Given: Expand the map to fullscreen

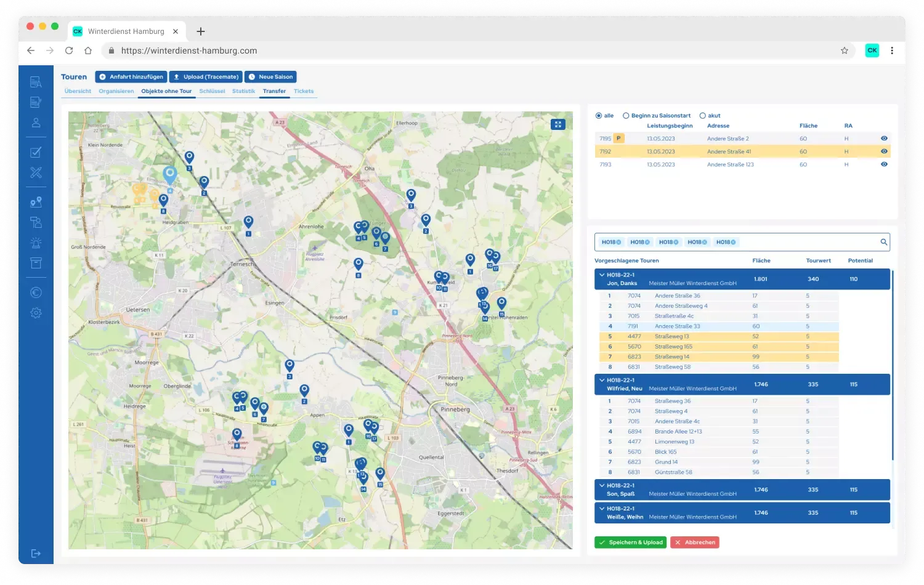Looking at the screenshot, I should coord(557,124).
